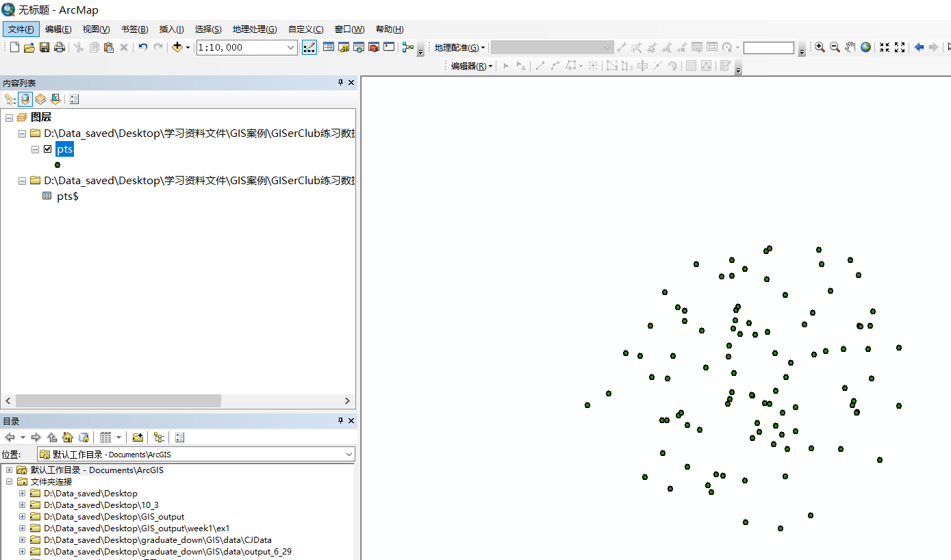Expand D:\Data_saved\Desktop\10_3 folder
The height and width of the screenshot is (560, 951).
coord(22,505)
